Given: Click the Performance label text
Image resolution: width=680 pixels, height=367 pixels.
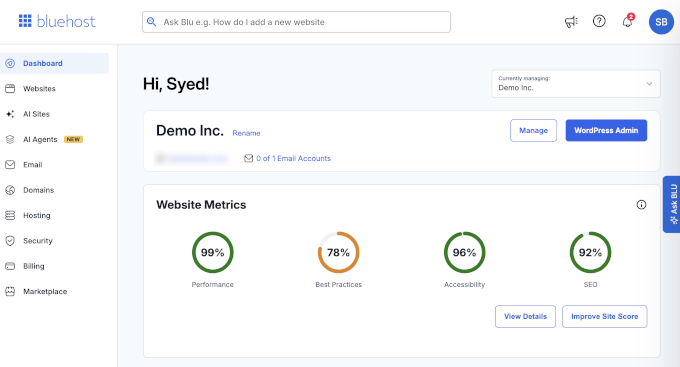Looking at the screenshot, I should tap(212, 285).
